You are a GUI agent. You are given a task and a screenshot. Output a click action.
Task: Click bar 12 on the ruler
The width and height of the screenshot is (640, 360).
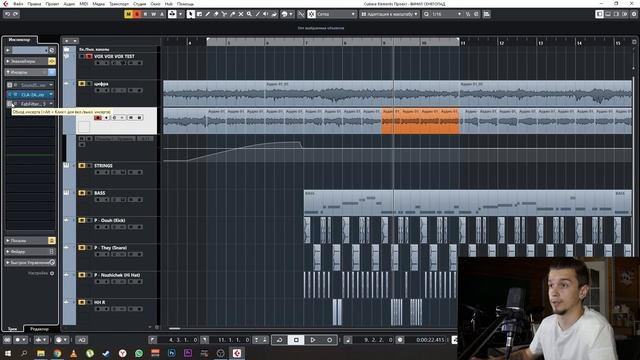(x=501, y=43)
